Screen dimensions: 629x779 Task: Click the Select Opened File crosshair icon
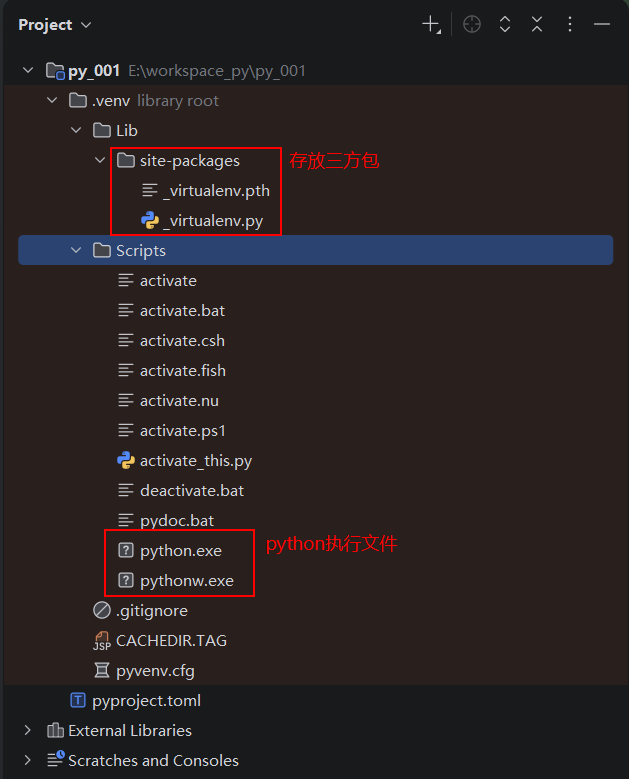click(x=472, y=24)
